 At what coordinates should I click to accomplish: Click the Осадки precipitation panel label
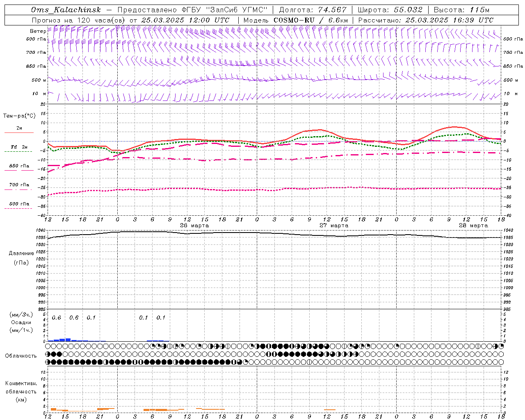pos(21,322)
